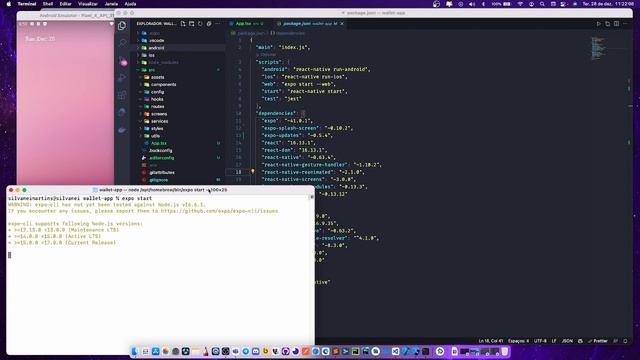Click Prettier in status bar
This screenshot has height=360, width=640.
(x=598, y=341)
